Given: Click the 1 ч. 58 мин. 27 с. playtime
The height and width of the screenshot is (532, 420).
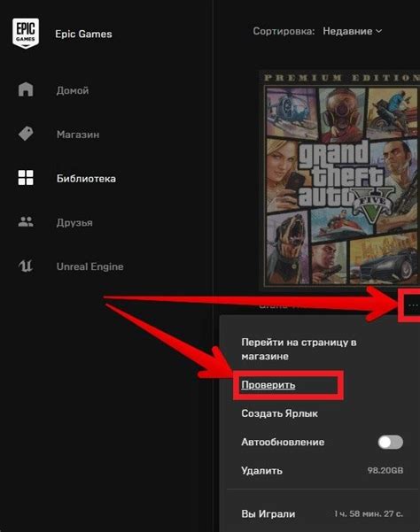Looking at the screenshot, I should point(368,513).
